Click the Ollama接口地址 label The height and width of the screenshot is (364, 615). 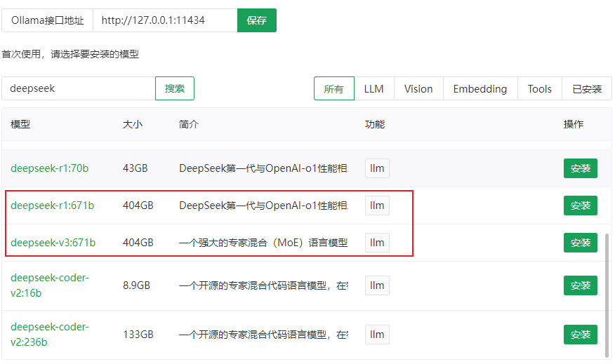tap(48, 20)
